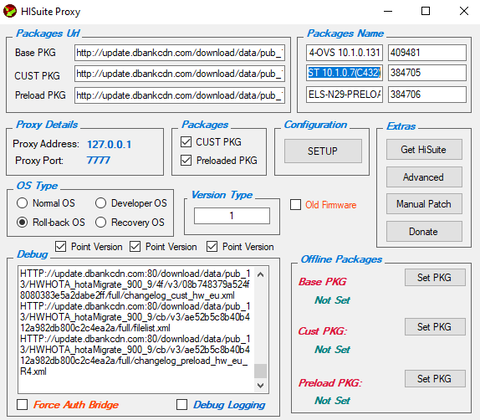Click Not Set status under Cust PKG
This screenshot has width=480, height=420.
point(332,349)
